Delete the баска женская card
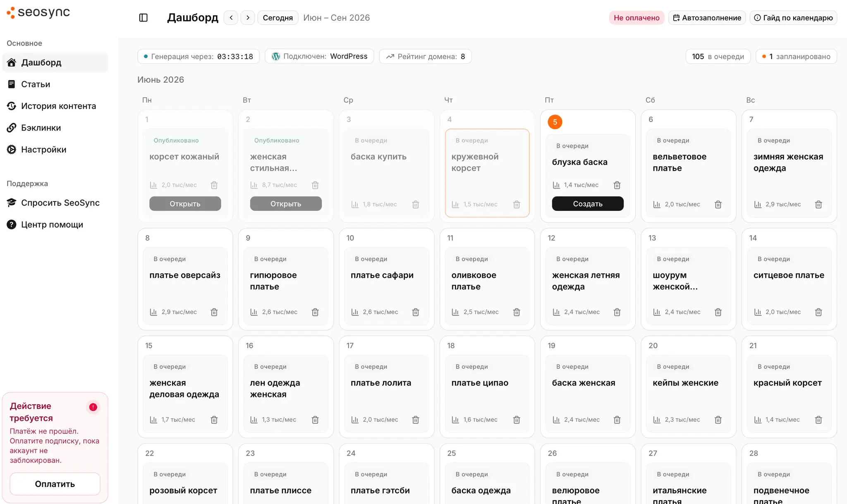 pos(617,420)
